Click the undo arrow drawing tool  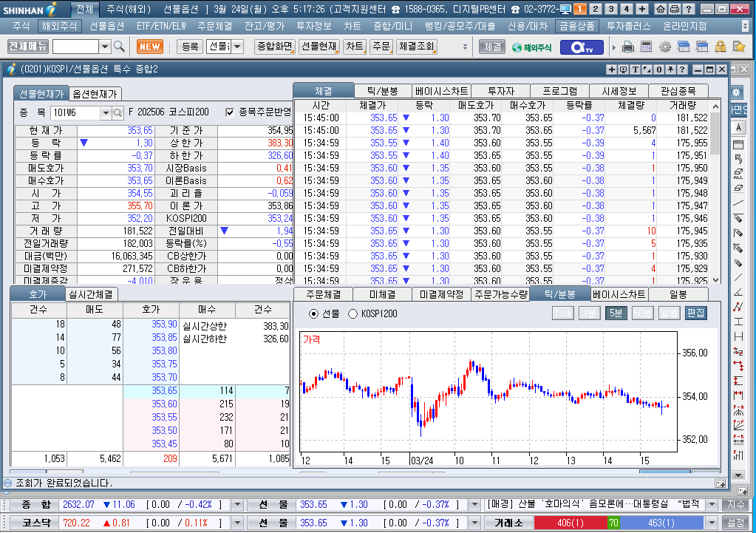click(738, 159)
